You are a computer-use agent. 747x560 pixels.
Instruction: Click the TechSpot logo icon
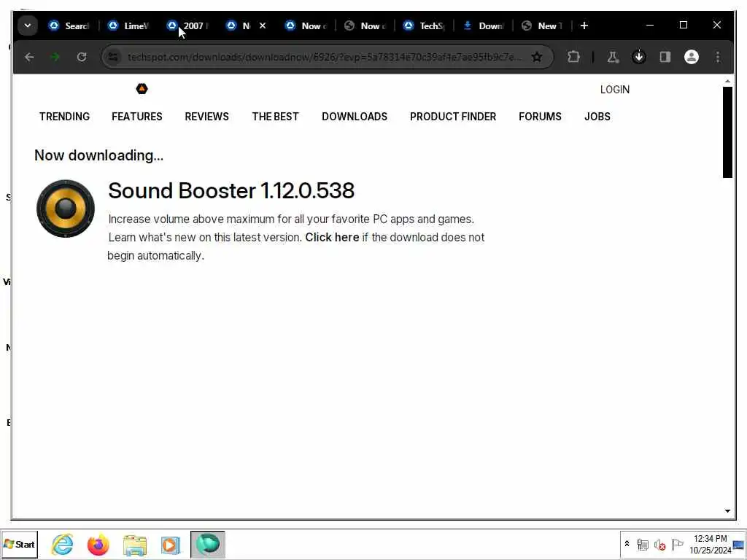pyautogui.click(x=142, y=88)
